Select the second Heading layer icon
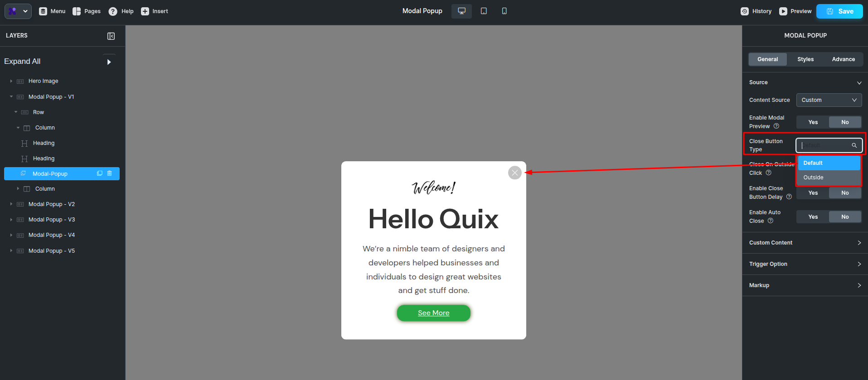 pyautogui.click(x=24, y=159)
